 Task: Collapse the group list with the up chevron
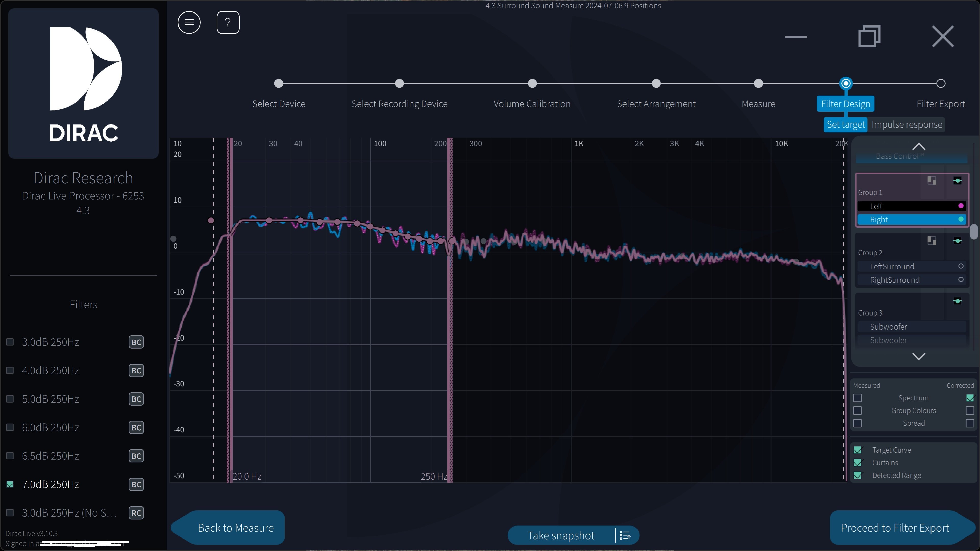point(919,146)
